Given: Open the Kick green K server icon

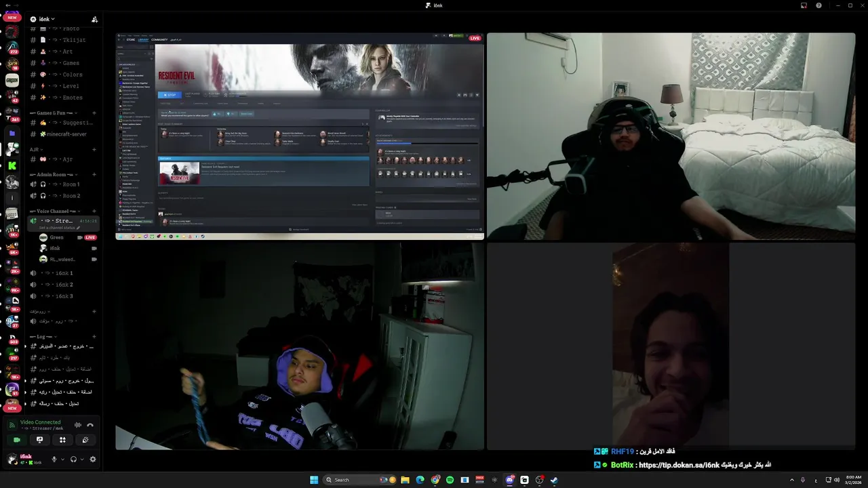Looking at the screenshot, I should tap(12, 165).
